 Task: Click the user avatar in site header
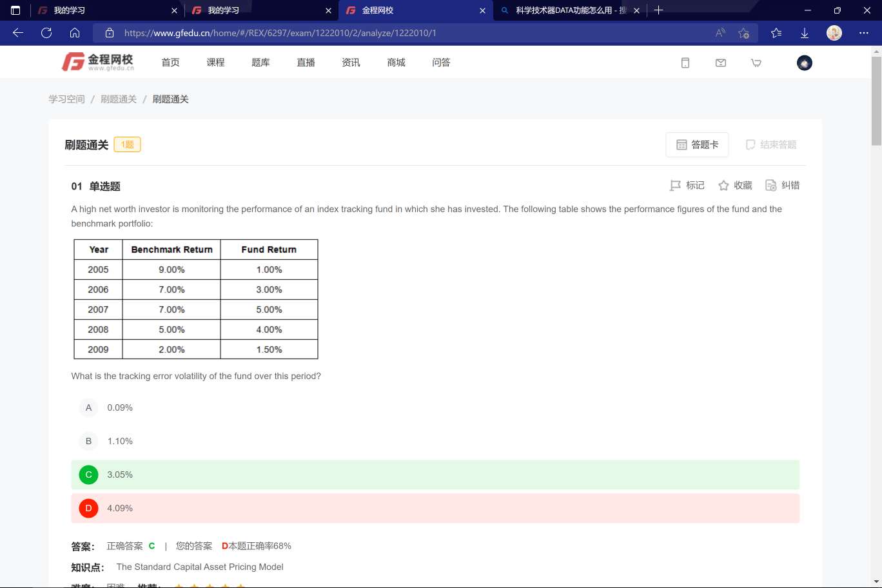point(804,63)
